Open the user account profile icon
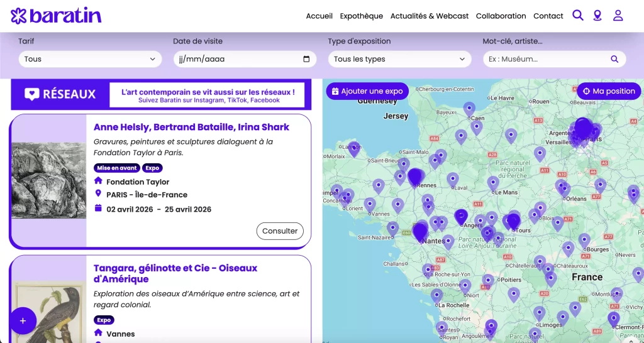The height and width of the screenshot is (343, 644). pyautogui.click(x=618, y=16)
